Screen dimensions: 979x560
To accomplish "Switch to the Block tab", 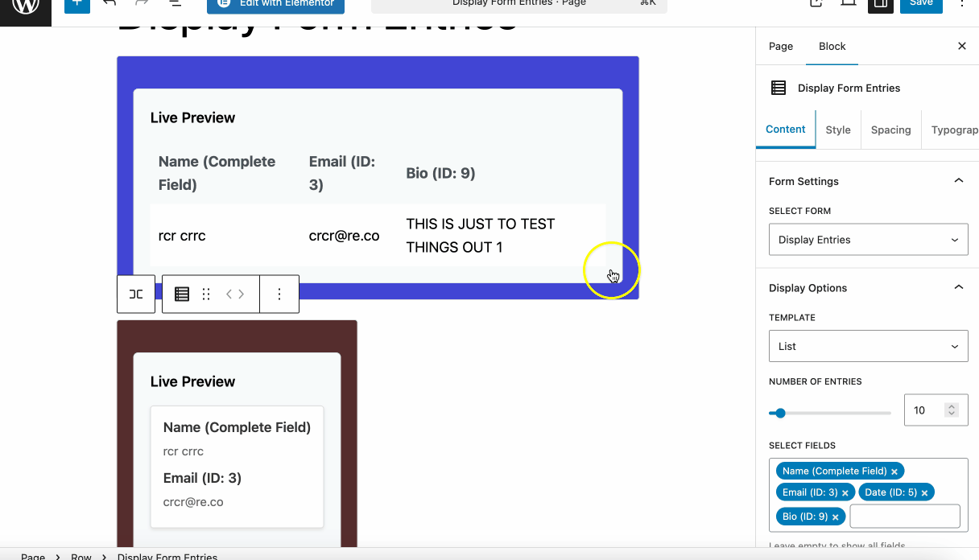I will [832, 47].
